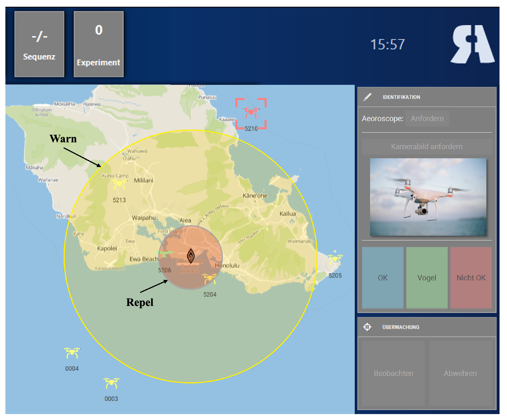The image size is (507, 420).
Task: Mark the drone as Nicht OK
Action: [471, 277]
